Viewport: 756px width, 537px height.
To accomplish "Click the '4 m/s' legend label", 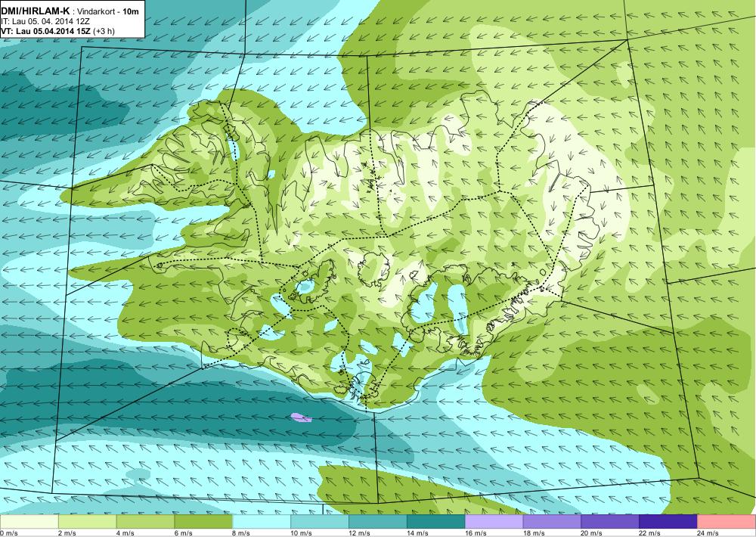I will pyautogui.click(x=125, y=533).
